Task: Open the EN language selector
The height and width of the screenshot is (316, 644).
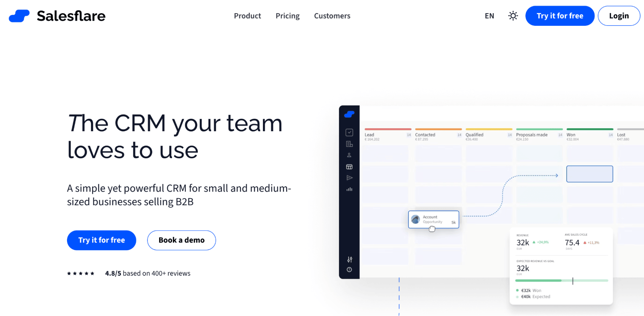Action: coord(489,15)
